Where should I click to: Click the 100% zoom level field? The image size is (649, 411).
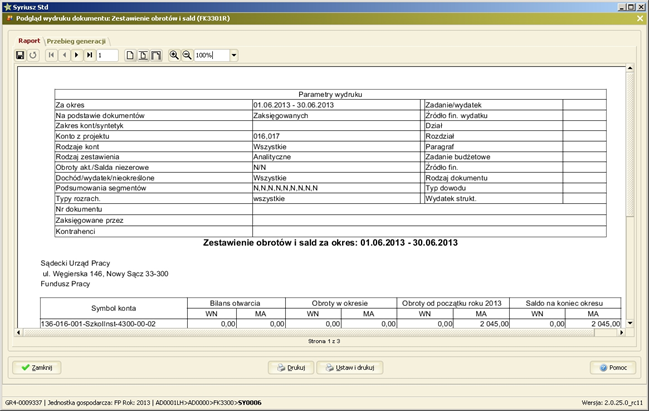[212, 55]
